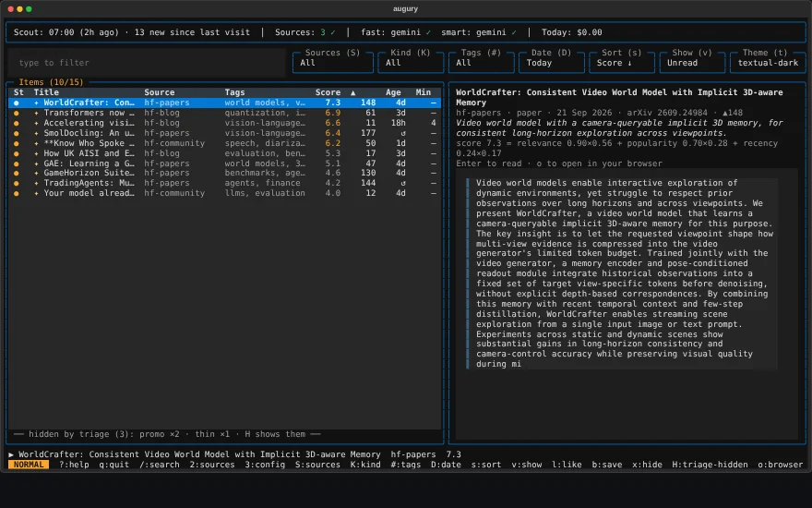This screenshot has height=508, width=812.
Task: Click the star marker beside How UK AISI title
Action: (x=36, y=153)
